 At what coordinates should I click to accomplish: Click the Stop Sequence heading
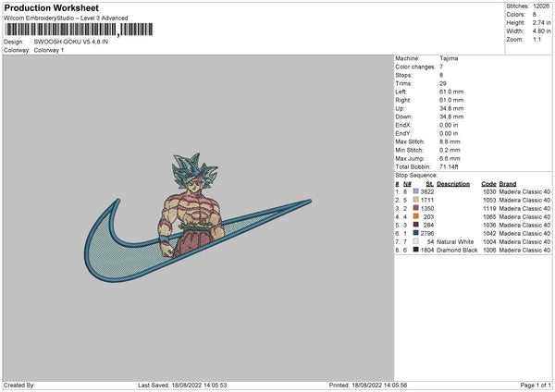pyautogui.click(x=416, y=176)
